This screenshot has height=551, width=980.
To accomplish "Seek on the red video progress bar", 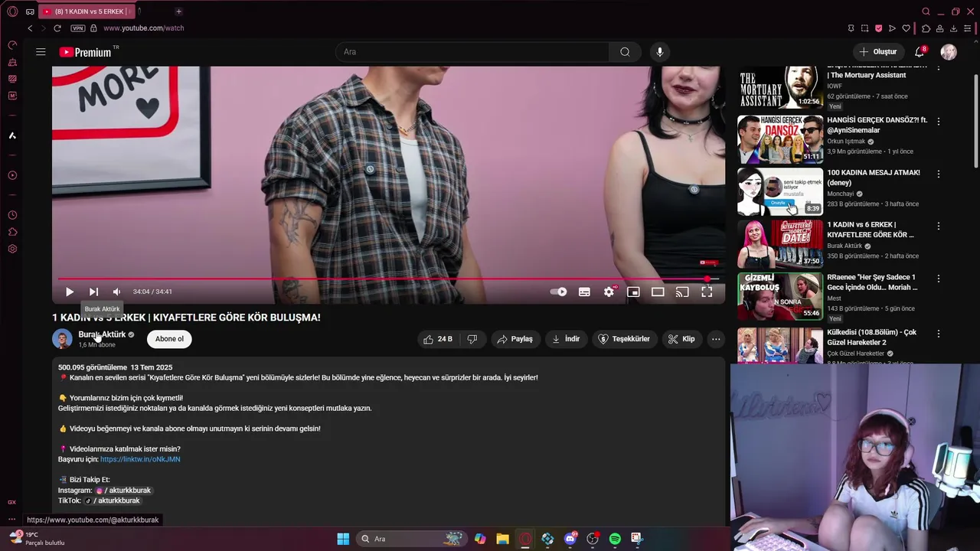I will pyautogui.click(x=388, y=279).
